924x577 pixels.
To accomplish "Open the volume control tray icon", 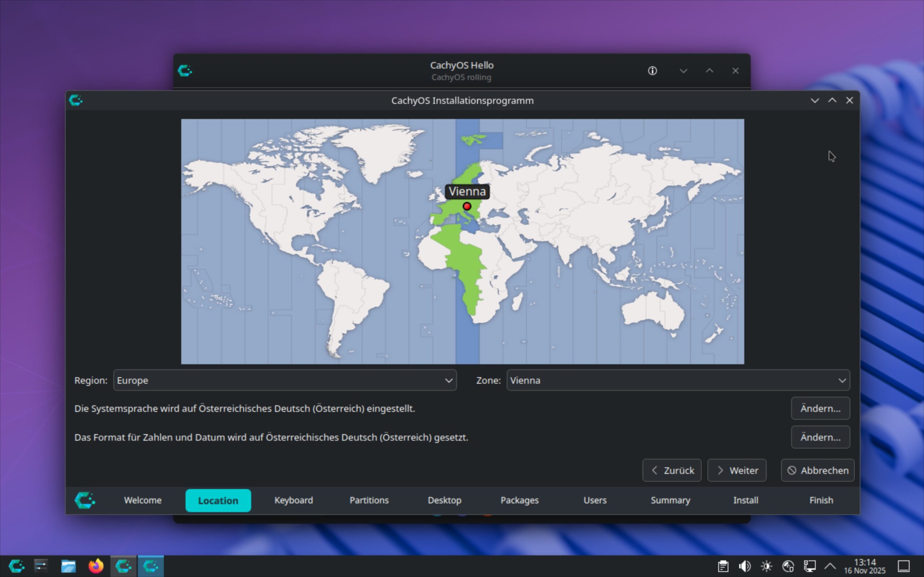I will click(x=744, y=565).
